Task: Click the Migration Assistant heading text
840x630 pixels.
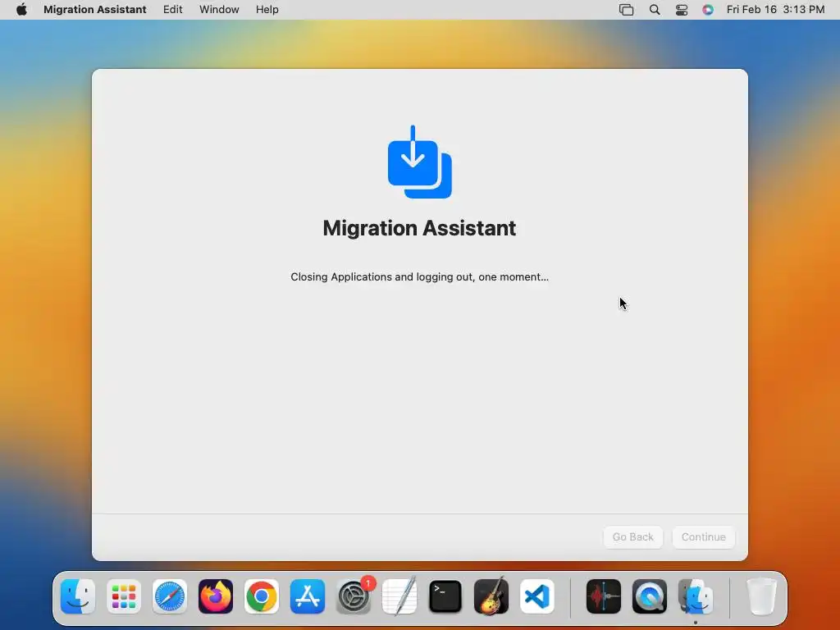Action: pos(419,228)
